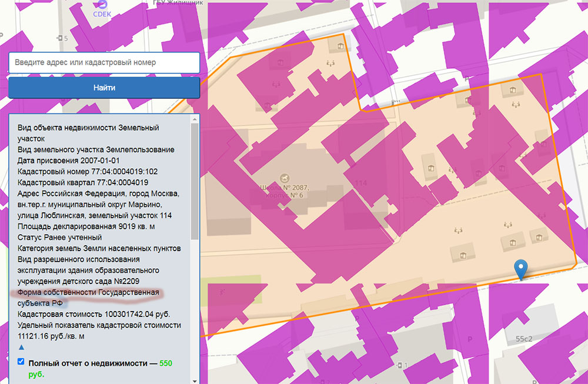Click the entrance icon next to number 1
The width and height of the screenshot is (588, 384).
400,365
